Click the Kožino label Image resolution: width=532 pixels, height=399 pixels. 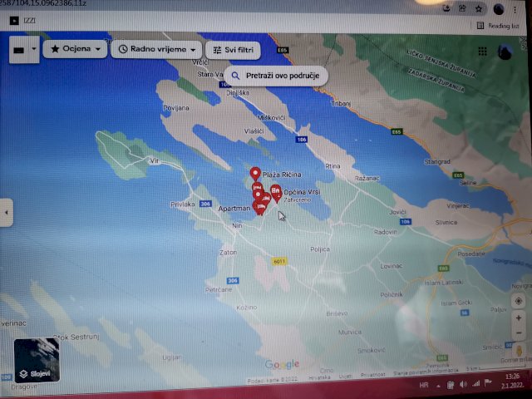pos(247,308)
